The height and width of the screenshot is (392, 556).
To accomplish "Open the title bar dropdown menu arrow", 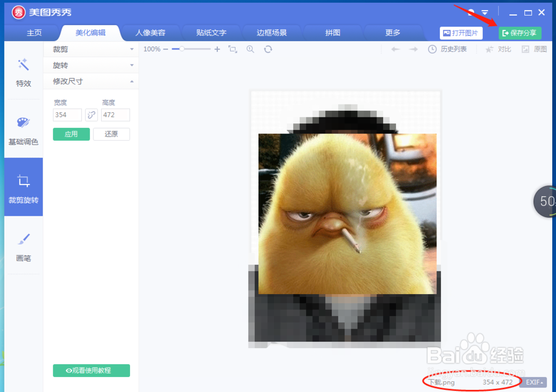I will (x=485, y=12).
